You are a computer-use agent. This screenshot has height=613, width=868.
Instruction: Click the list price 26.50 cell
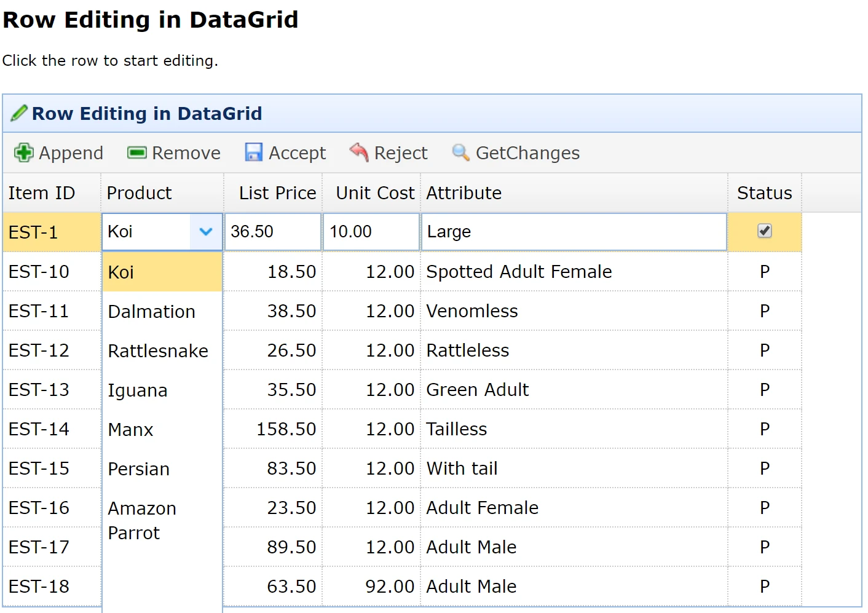tap(273, 350)
